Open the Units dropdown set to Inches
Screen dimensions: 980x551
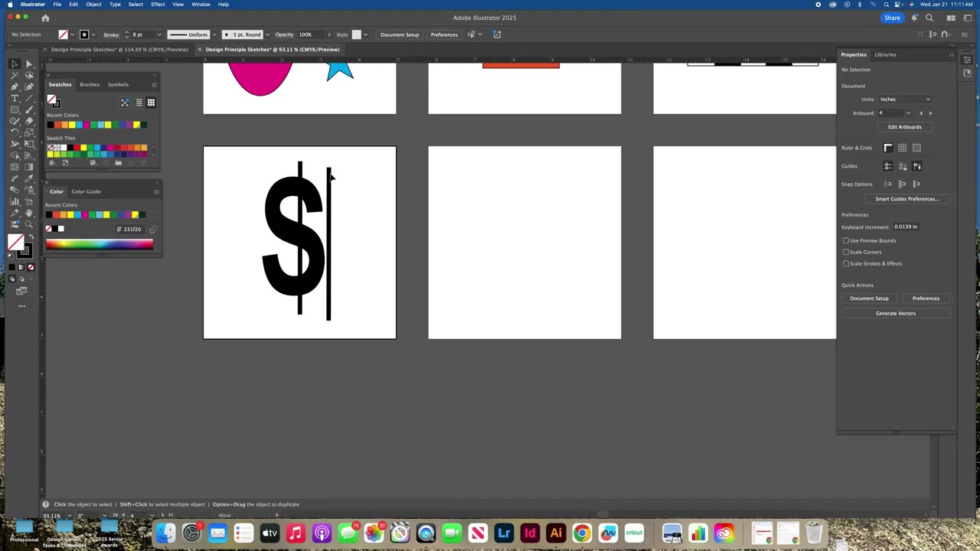pos(905,99)
